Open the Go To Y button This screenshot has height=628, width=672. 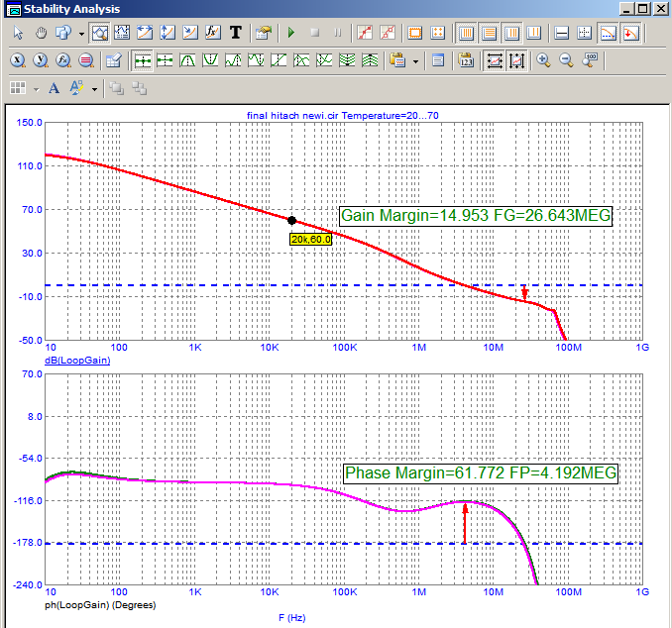point(41,60)
